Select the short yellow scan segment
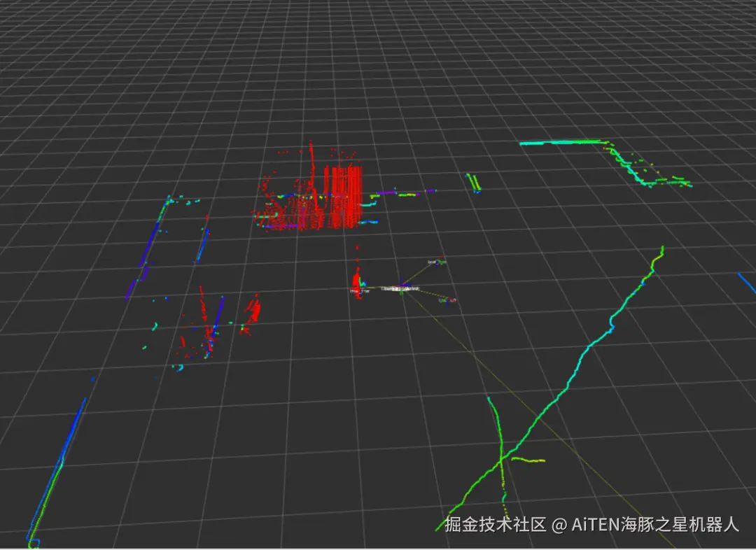756x550 pixels. pyautogui.click(x=528, y=460)
